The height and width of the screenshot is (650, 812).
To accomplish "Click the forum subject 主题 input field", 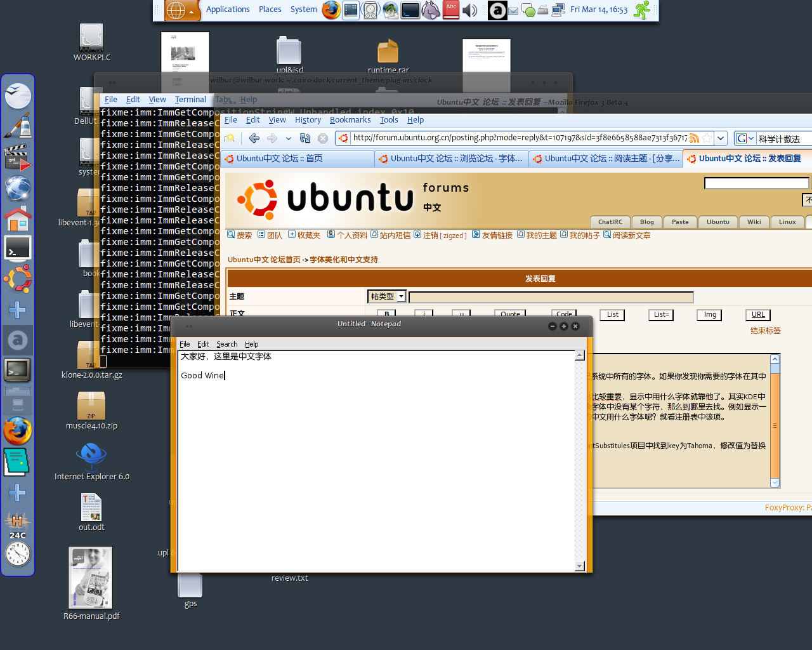I will 551,297.
